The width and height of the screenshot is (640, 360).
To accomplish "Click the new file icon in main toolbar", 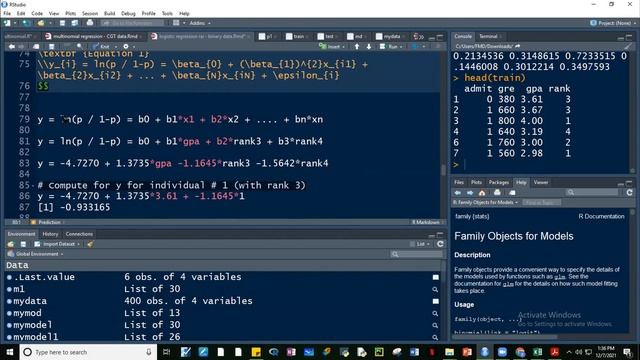I will coord(7,23).
